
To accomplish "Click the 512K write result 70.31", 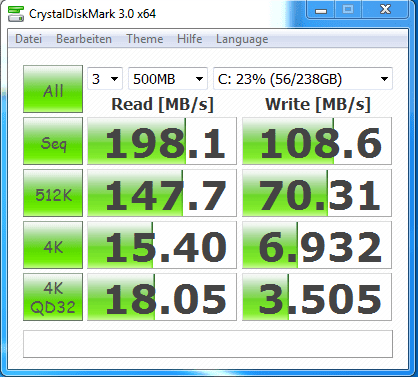I will pos(317,193).
